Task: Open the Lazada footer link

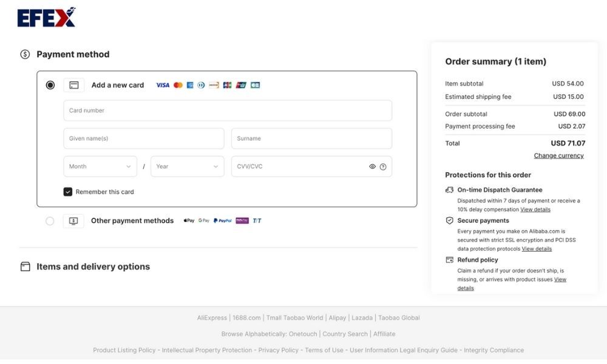Action: click(x=362, y=318)
